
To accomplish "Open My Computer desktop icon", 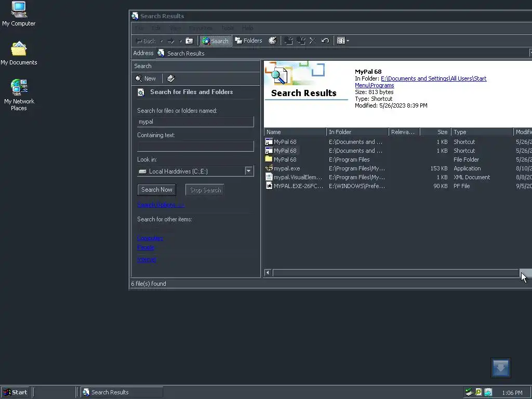I will click(x=19, y=14).
